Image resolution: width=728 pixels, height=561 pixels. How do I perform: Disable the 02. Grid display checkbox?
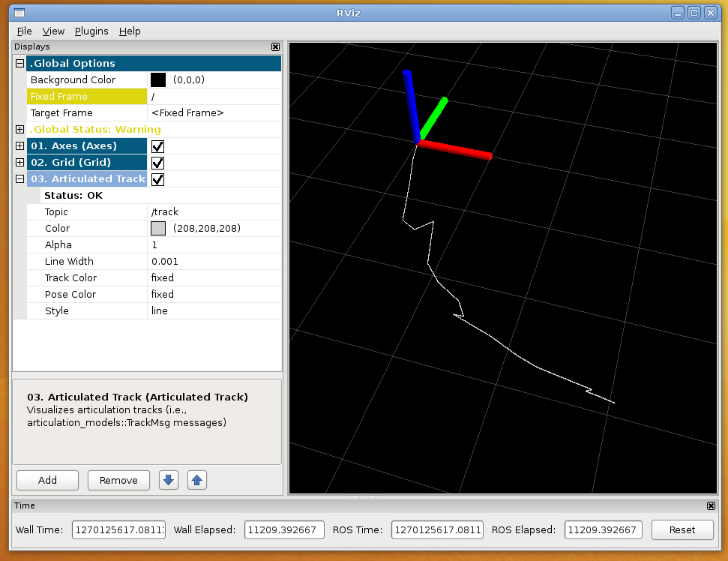157,163
